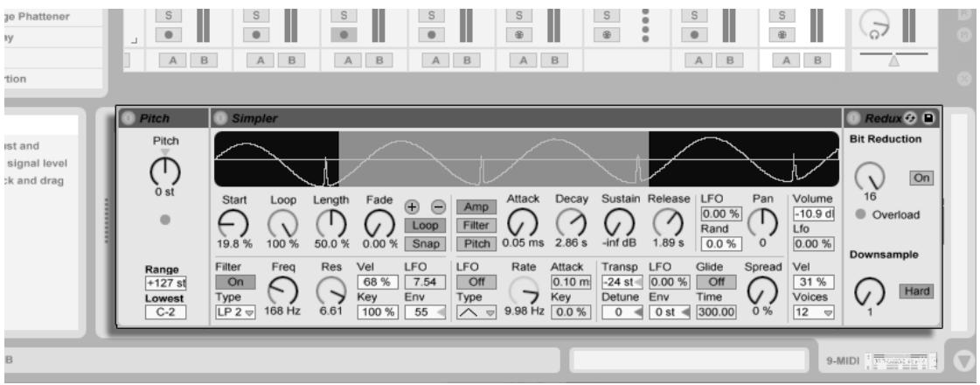This screenshot has width=980, height=385.
Task: Toggle Redux Bit Reduction On switch
Action: point(921,178)
